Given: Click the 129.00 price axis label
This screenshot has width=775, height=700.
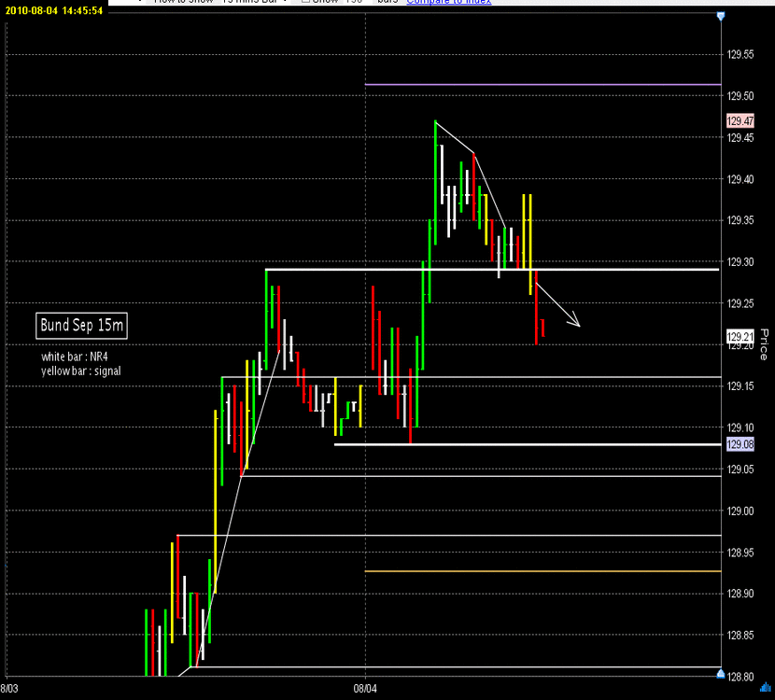Looking at the screenshot, I should tap(740, 511).
